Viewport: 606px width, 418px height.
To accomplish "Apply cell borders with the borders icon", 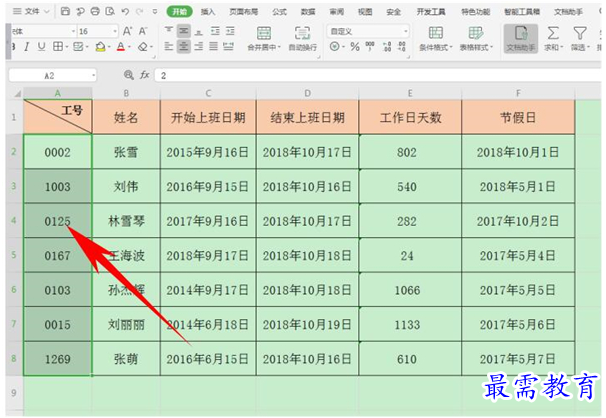I will point(58,47).
